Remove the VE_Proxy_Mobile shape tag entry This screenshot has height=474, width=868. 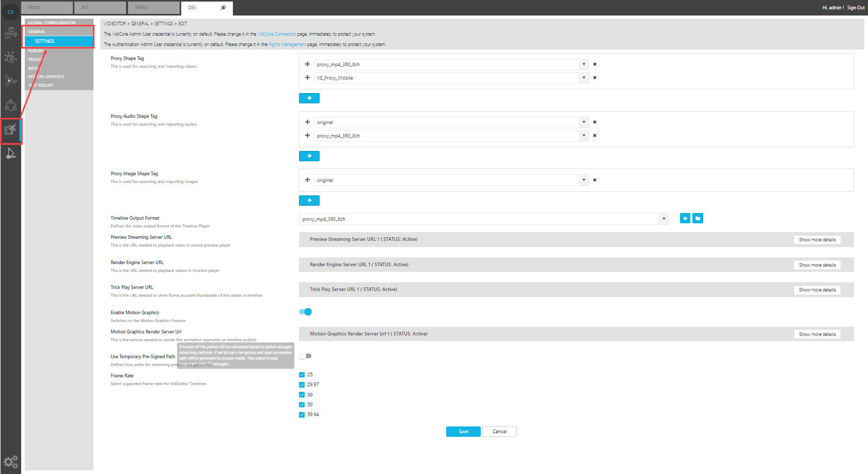595,78
